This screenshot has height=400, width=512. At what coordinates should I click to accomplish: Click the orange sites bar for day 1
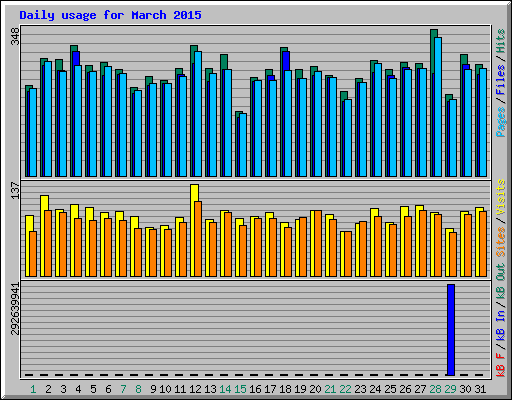tap(33, 254)
